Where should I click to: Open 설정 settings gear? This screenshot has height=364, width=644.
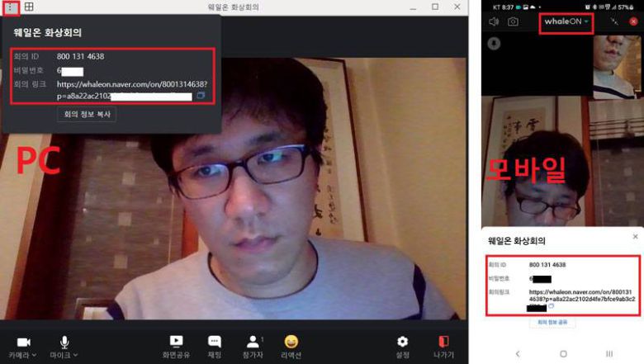pyautogui.click(x=402, y=341)
